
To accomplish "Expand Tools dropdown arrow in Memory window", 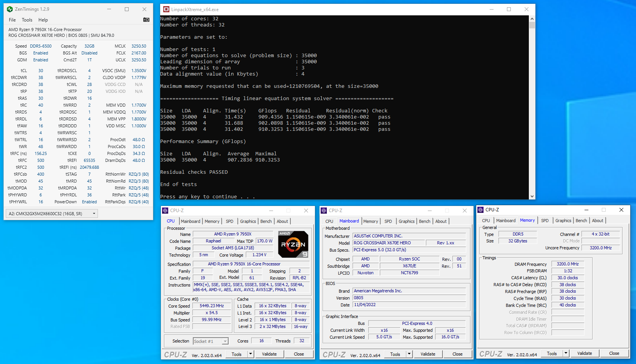I will (x=566, y=353).
